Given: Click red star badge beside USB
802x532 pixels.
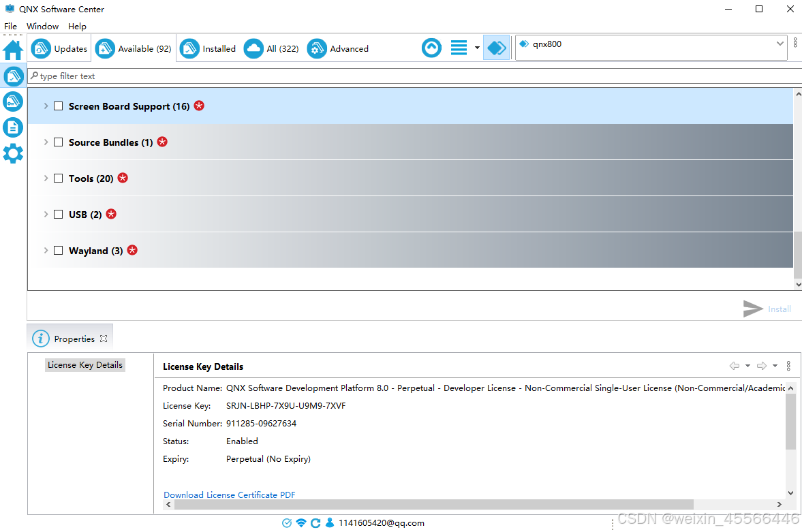Looking at the screenshot, I should (111, 214).
